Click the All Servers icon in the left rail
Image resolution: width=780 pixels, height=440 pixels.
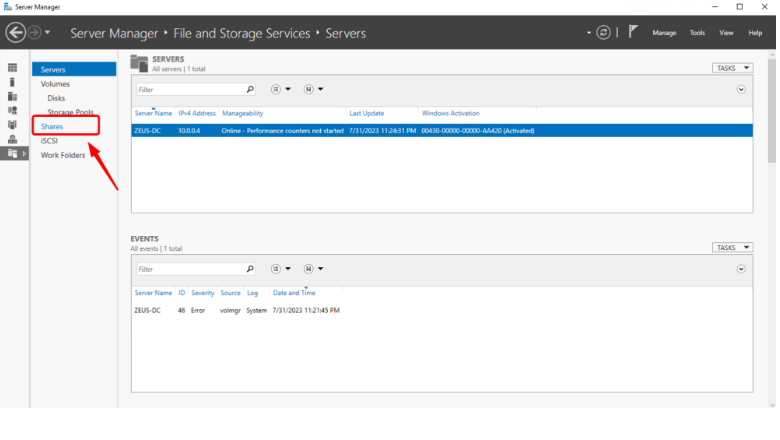pos(13,96)
